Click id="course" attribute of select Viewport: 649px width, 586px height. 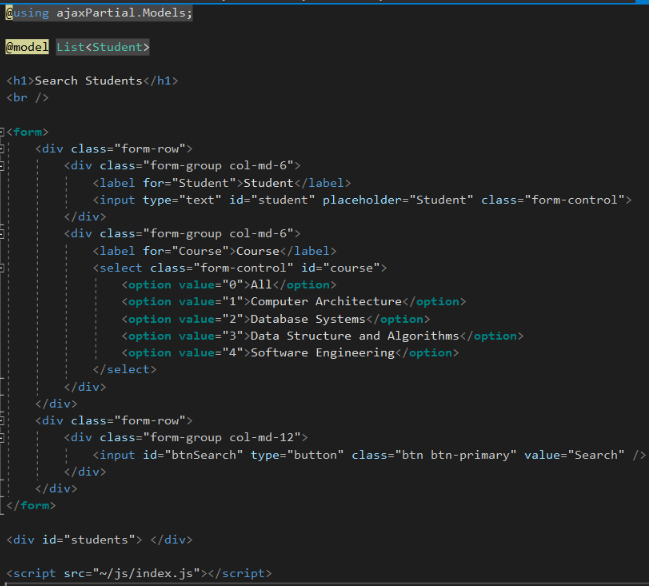pyautogui.click(x=340, y=268)
